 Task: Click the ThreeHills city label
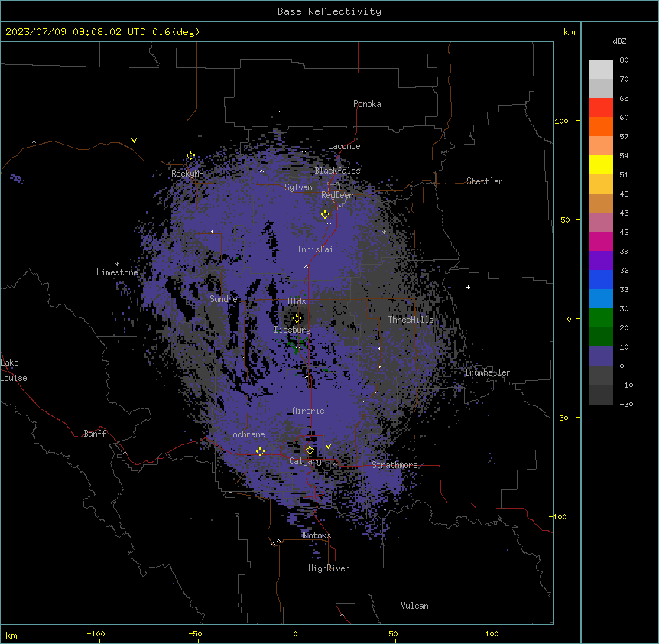411,320
